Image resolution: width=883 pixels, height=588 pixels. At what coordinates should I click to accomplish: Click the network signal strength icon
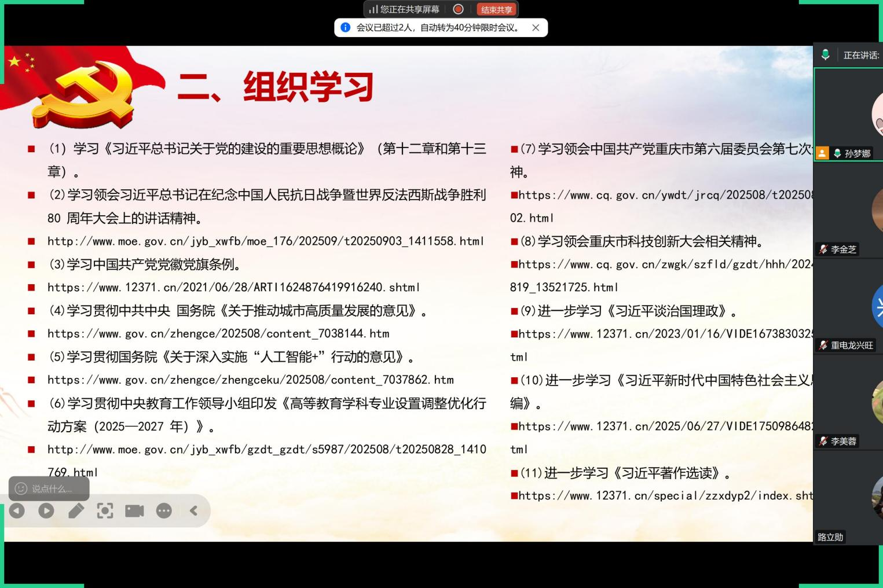tap(373, 9)
